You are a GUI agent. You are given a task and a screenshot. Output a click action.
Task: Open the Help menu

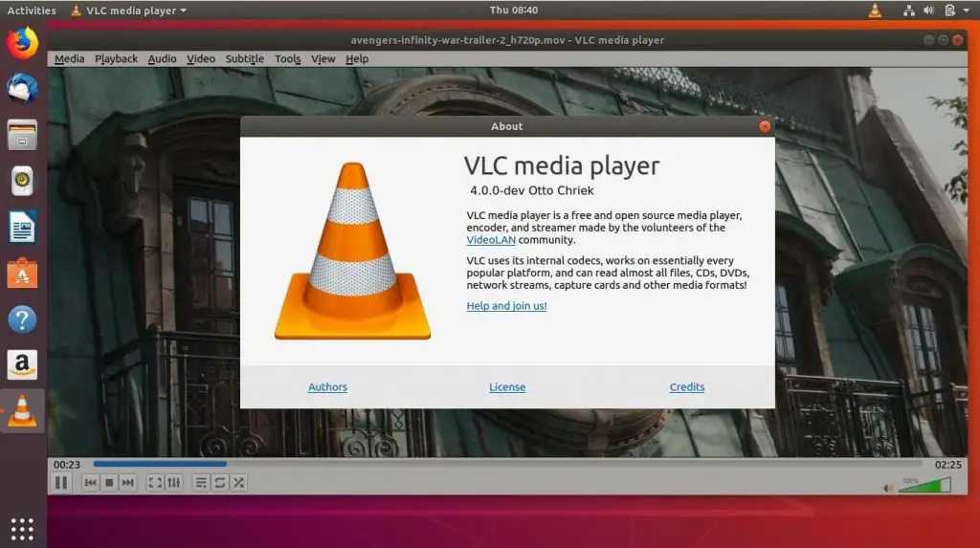[x=357, y=58]
